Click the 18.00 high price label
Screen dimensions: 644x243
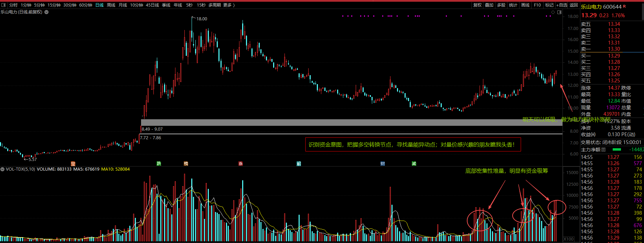point(202,19)
